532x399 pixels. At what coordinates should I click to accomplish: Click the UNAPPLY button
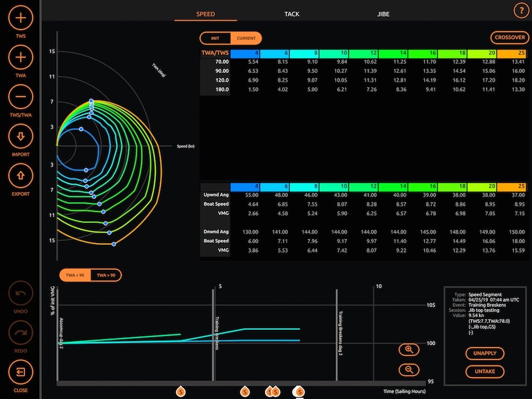485,353
